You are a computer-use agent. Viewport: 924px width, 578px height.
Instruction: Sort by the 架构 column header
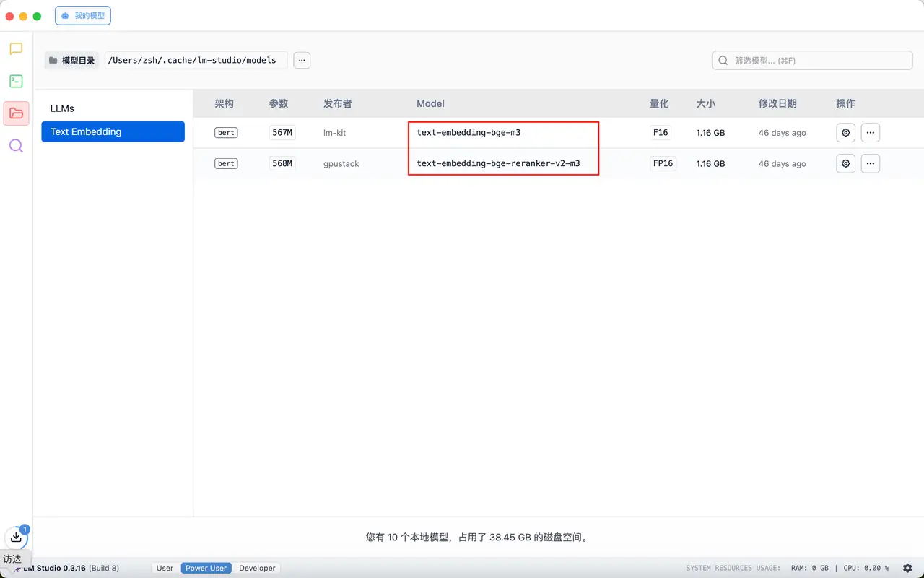click(x=224, y=103)
